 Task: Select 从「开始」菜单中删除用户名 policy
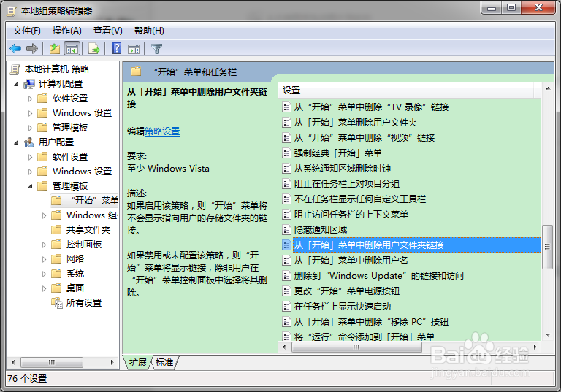351,261
